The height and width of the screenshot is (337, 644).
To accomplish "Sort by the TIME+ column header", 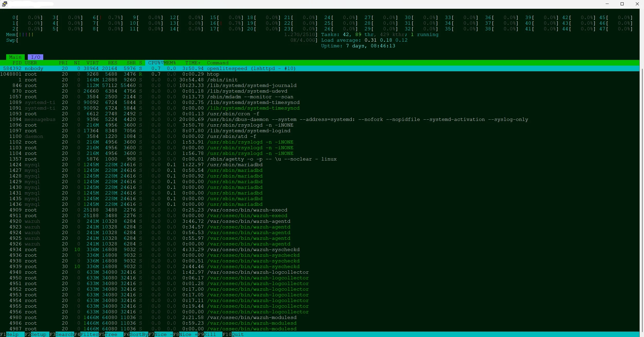I will pos(193,63).
